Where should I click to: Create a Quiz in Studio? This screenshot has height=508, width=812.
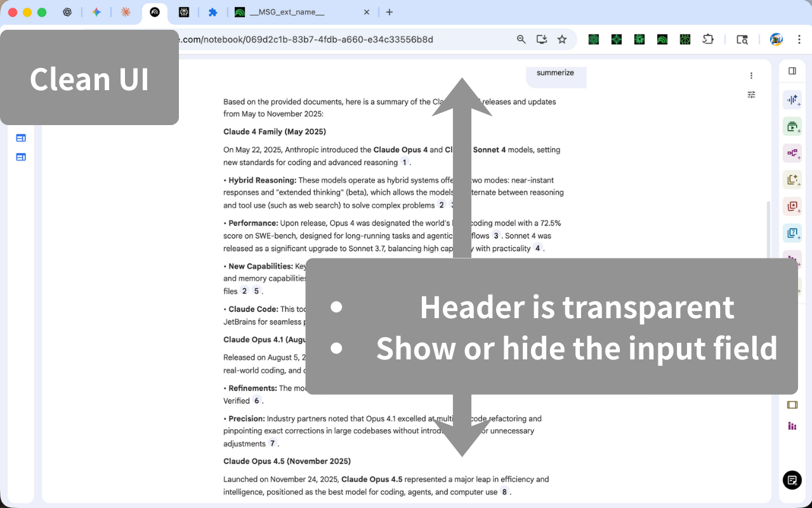[792, 233]
